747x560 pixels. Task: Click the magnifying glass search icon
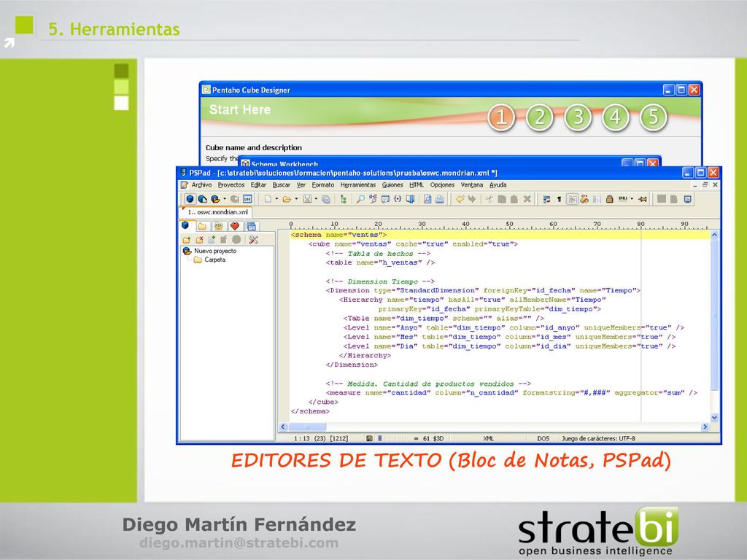point(360,198)
